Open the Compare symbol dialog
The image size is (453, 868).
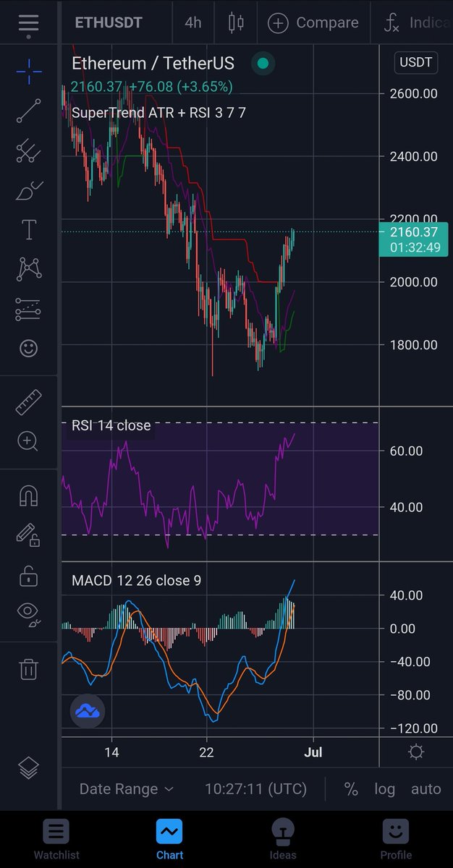pyautogui.click(x=313, y=22)
